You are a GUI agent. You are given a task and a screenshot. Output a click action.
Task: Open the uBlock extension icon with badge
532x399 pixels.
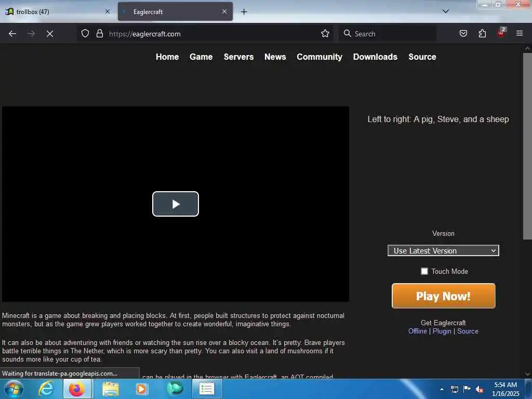point(501,33)
